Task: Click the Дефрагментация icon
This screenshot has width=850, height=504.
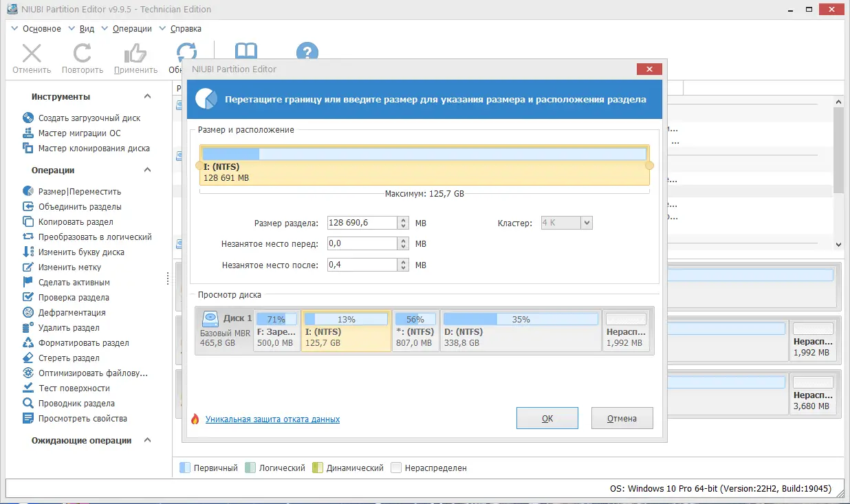Action: 28,313
